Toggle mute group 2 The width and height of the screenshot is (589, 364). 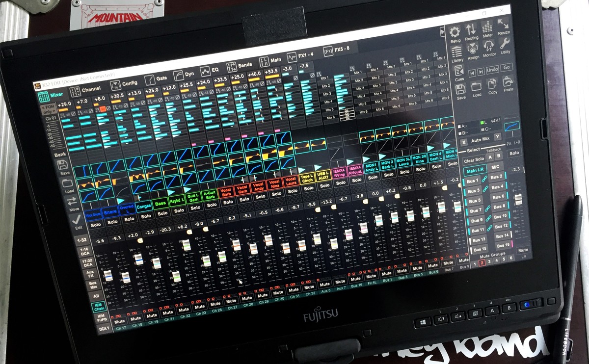click(x=482, y=263)
